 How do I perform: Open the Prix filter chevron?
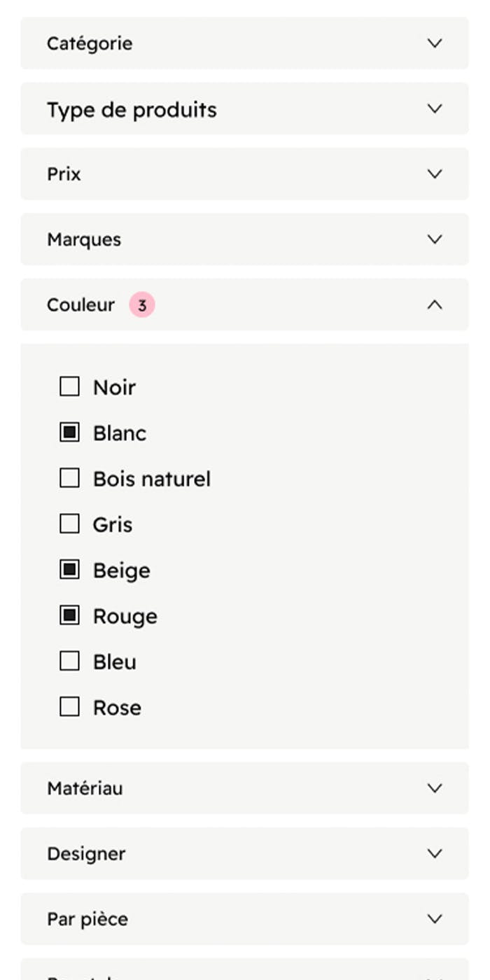(435, 174)
